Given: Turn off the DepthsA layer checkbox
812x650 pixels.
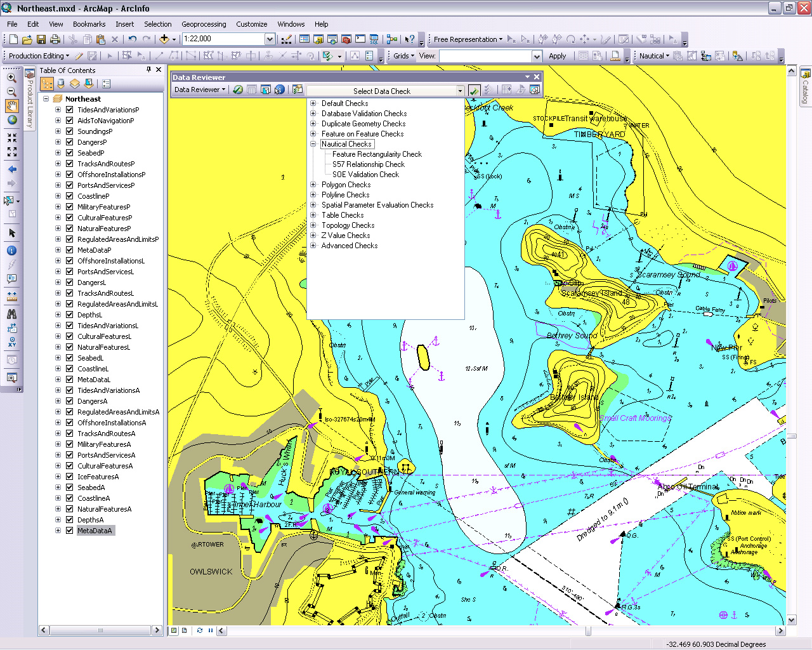Looking at the screenshot, I should [x=70, y=520].
